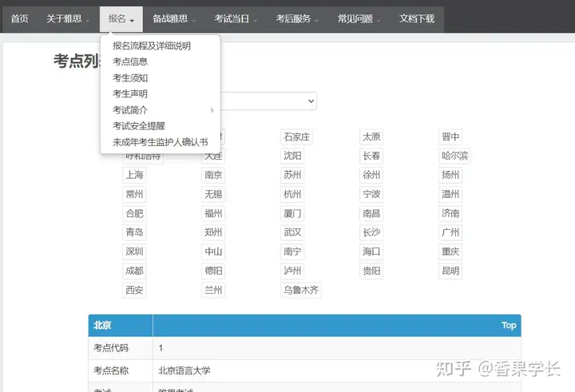Click the 太原 city link
575x392 pixels.
pos(371,137)
